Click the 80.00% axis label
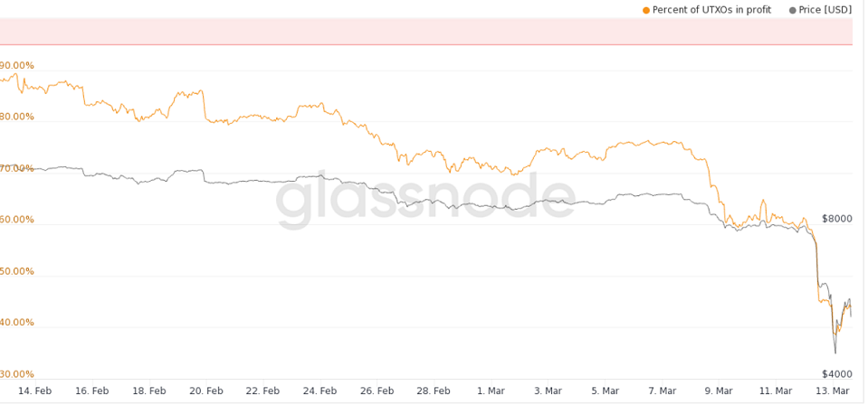This screenshot has height=405, width=868. point(17,117)
